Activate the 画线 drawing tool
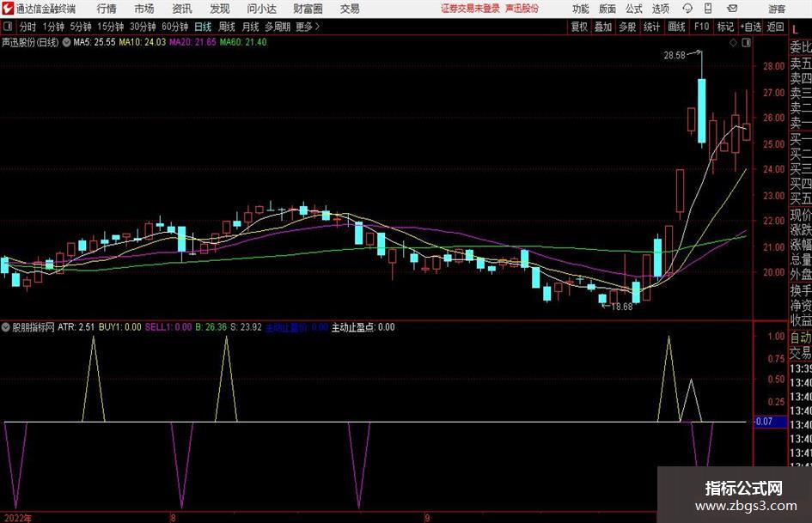Image resolution: width=812 pixels, height=523 pixels. pos(676,27)
